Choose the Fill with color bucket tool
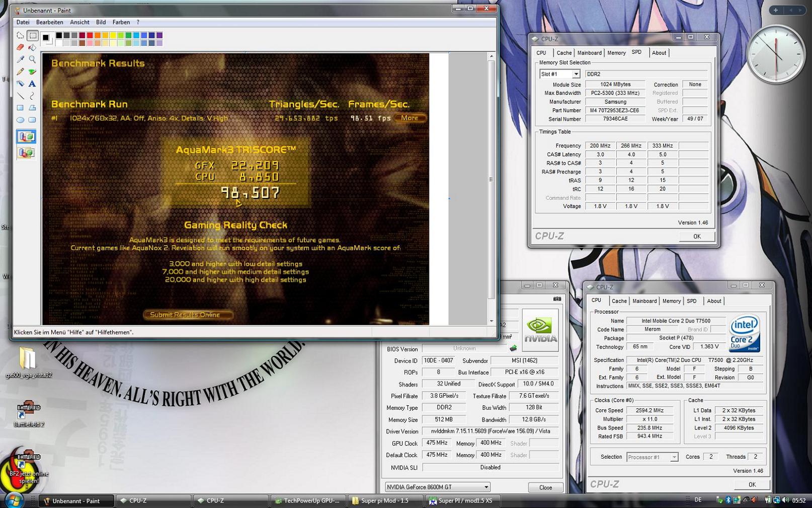 (x=33, y=48)
